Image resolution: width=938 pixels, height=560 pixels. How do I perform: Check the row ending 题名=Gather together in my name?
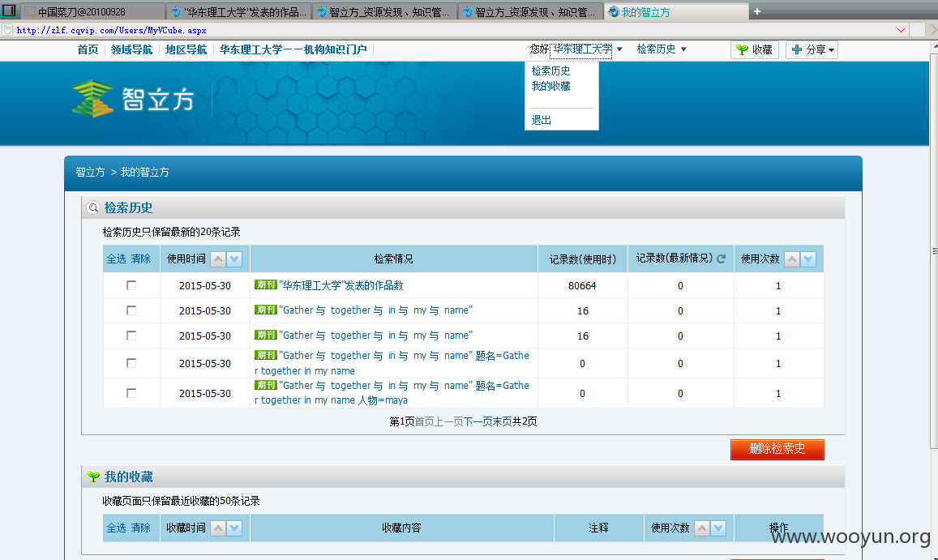tap(131, 363)
